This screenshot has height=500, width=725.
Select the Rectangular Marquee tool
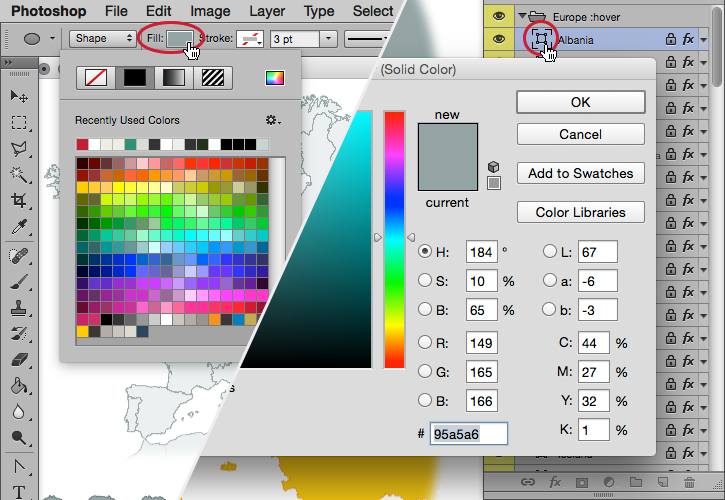click(x=19, y=123)
